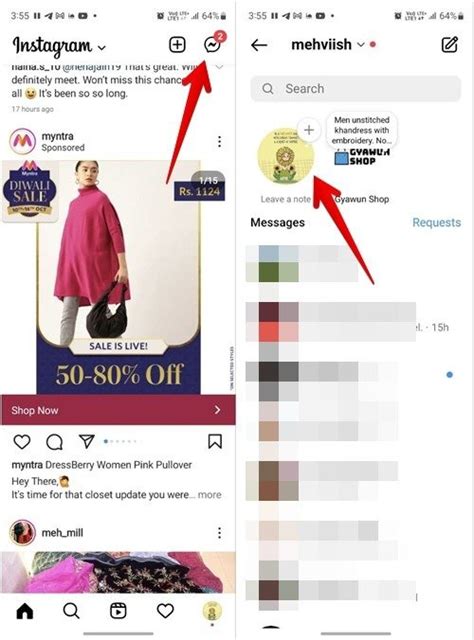This screenshot has height=640, width=474.
Task: Compose a new message with pencil icon
Action: (x=450, y=44)
